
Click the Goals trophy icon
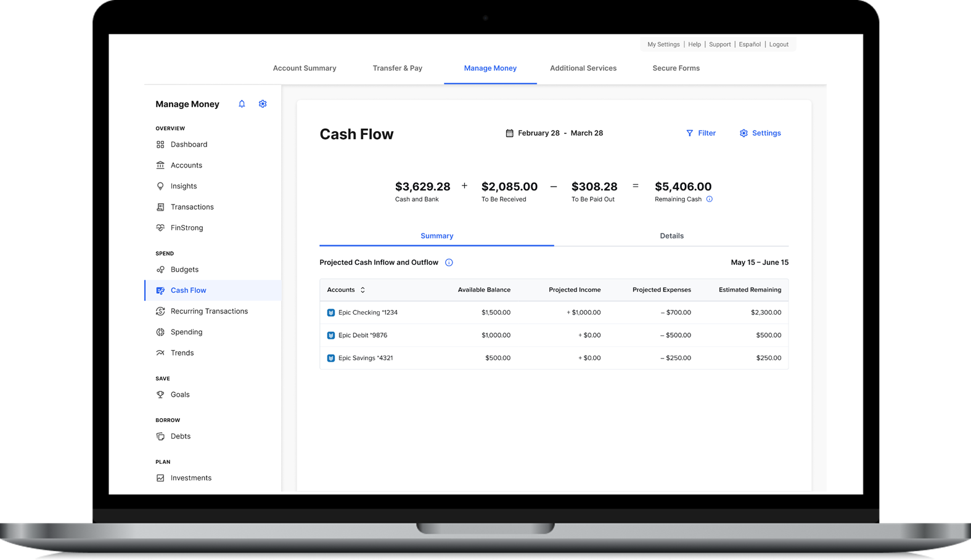pos(160,394)
